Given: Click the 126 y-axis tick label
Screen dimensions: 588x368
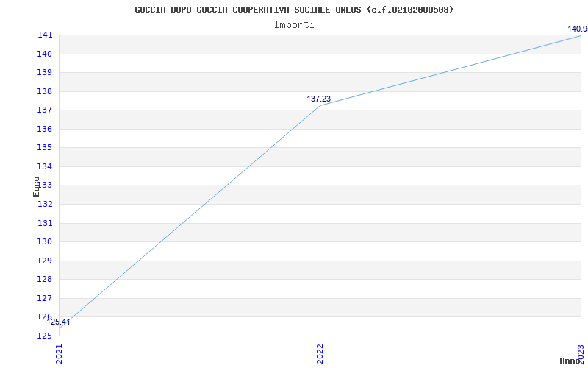Looking at the screenshot, I should tap(44, 316).
